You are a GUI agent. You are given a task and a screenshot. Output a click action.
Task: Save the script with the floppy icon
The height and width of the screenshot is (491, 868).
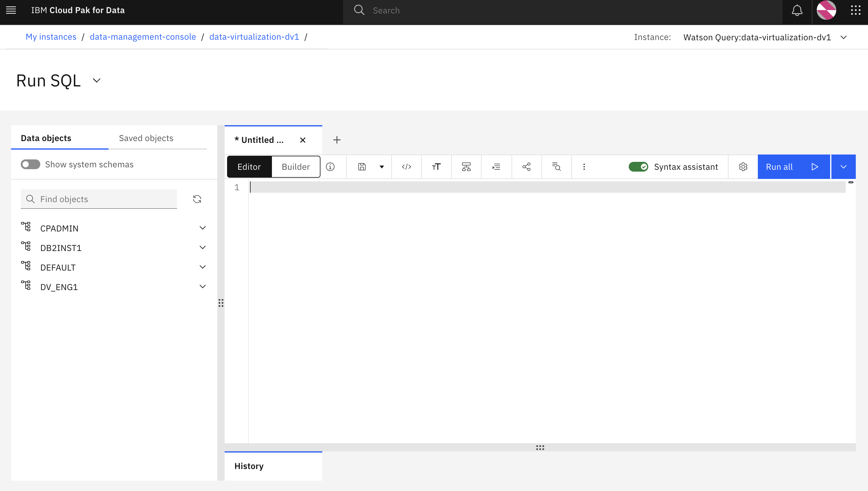362,167
